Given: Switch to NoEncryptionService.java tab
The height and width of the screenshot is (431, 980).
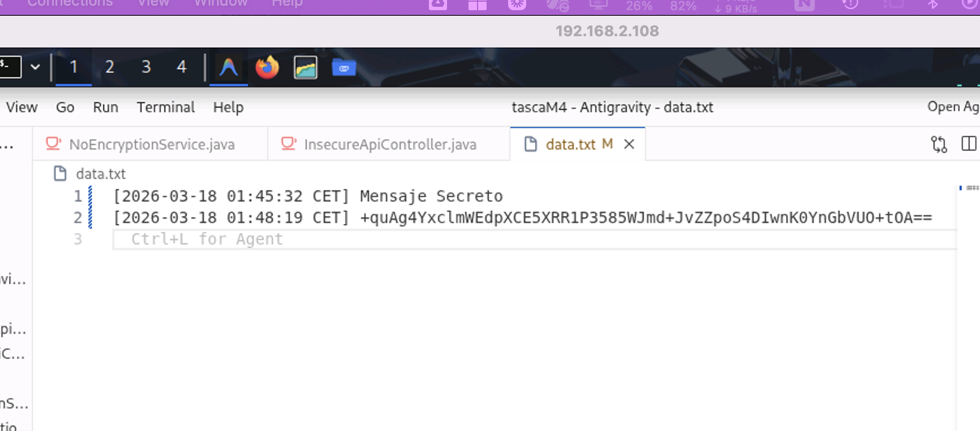Looking at the screenshot, I should coord(151,144).
